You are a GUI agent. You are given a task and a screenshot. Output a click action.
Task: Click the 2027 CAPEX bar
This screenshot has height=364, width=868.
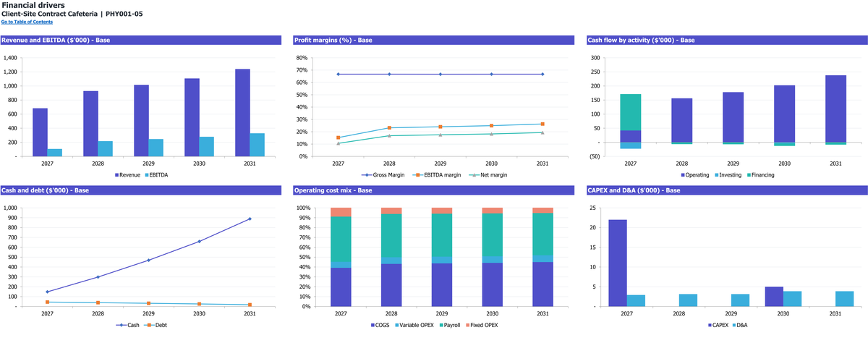(618, 263)
